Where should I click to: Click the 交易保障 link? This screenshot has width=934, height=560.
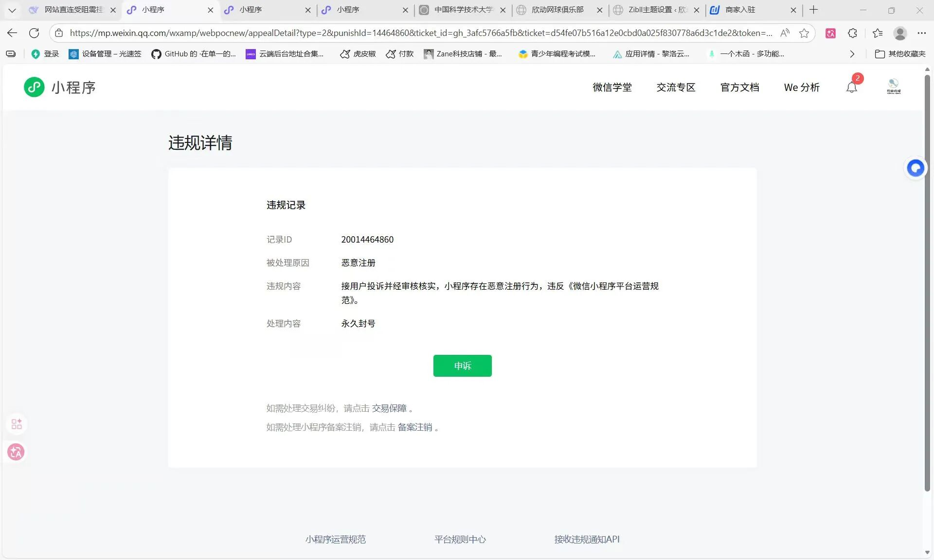tap(389, 408)
